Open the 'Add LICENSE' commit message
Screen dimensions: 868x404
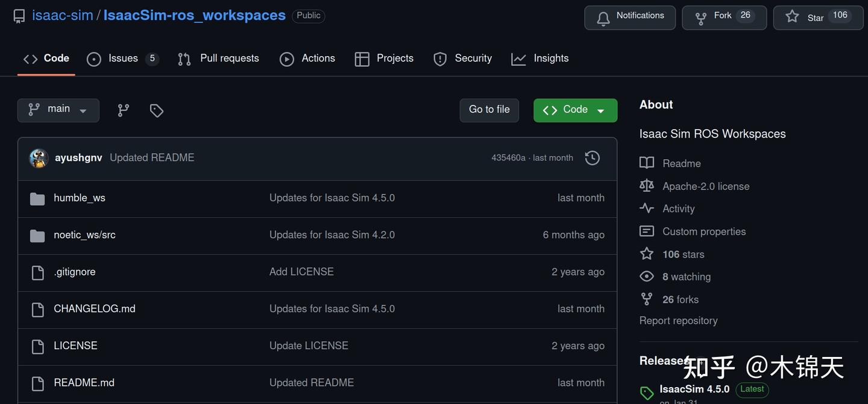pyautogui.click(x=301, y=272)
